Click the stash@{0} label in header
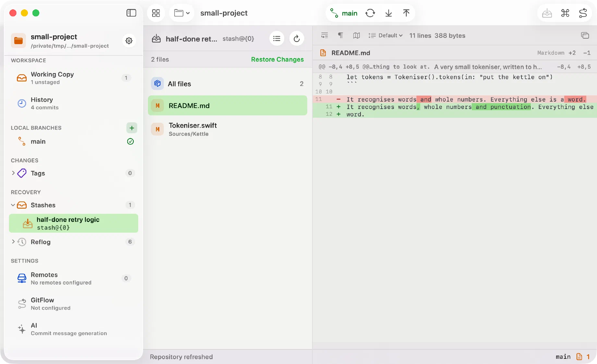 click(x=238, y=39)
